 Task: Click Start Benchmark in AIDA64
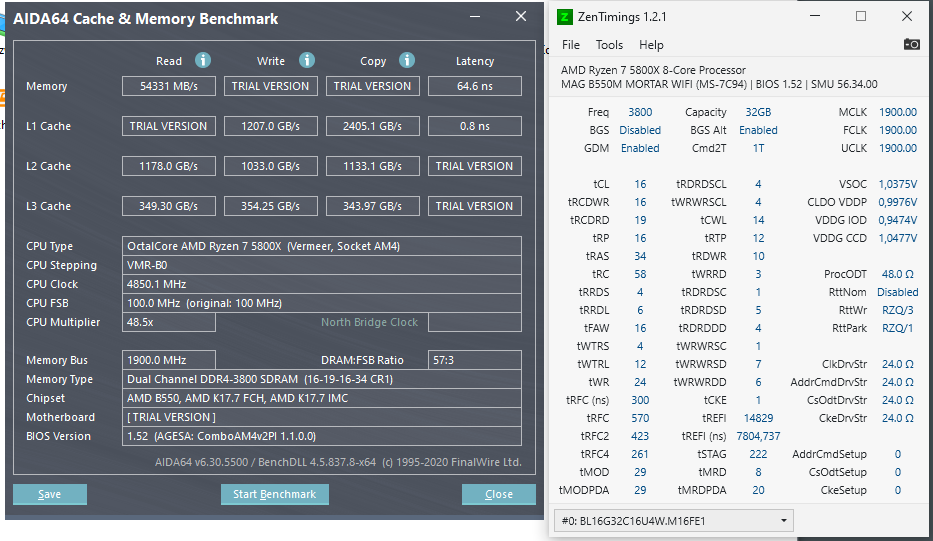[274, 494]
